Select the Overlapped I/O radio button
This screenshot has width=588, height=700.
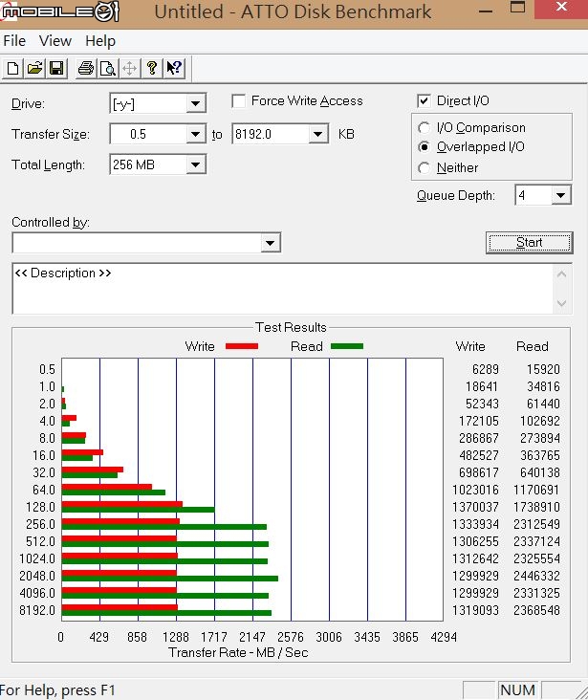click(425, 147)
